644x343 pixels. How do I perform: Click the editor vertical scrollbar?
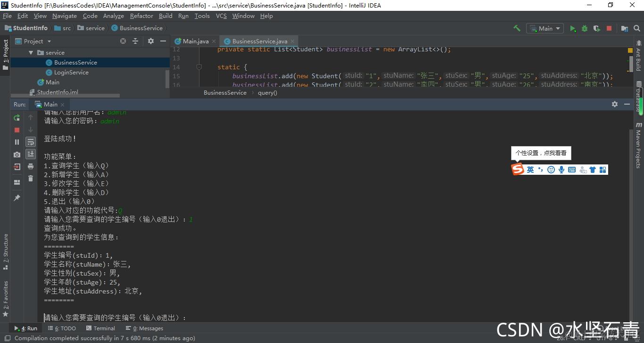click(630, 64)
